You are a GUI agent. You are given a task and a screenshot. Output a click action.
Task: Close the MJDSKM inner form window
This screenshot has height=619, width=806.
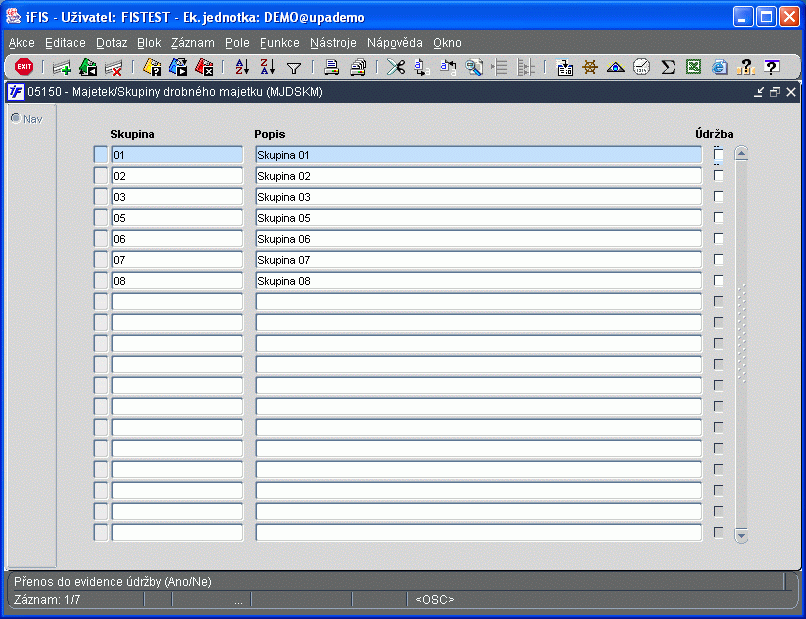coord(791,92)
